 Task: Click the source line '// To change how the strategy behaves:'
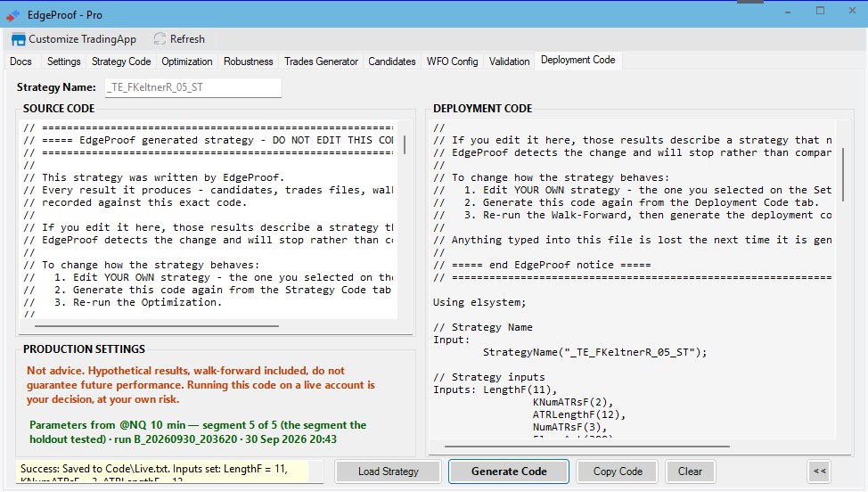pyautogui.click(x=141, y=265)
